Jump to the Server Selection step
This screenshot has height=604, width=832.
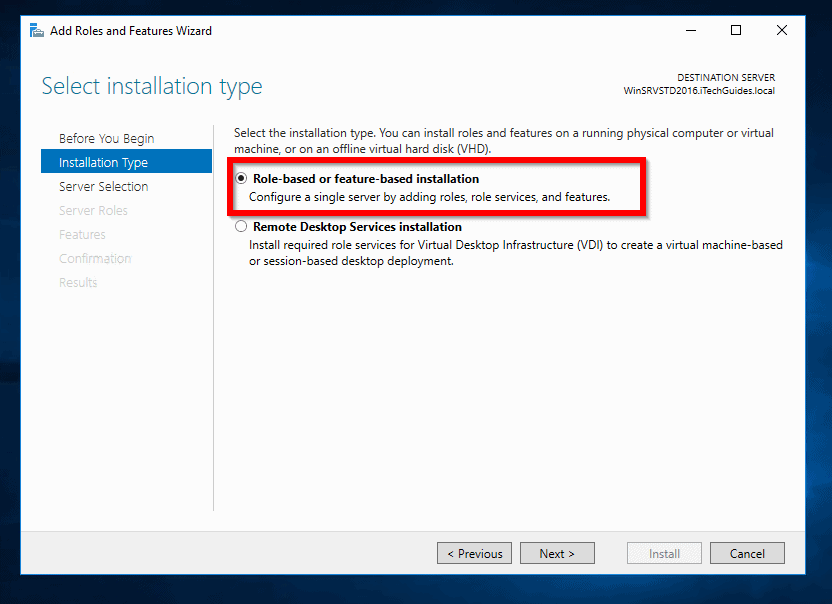[x=103, y=186]
